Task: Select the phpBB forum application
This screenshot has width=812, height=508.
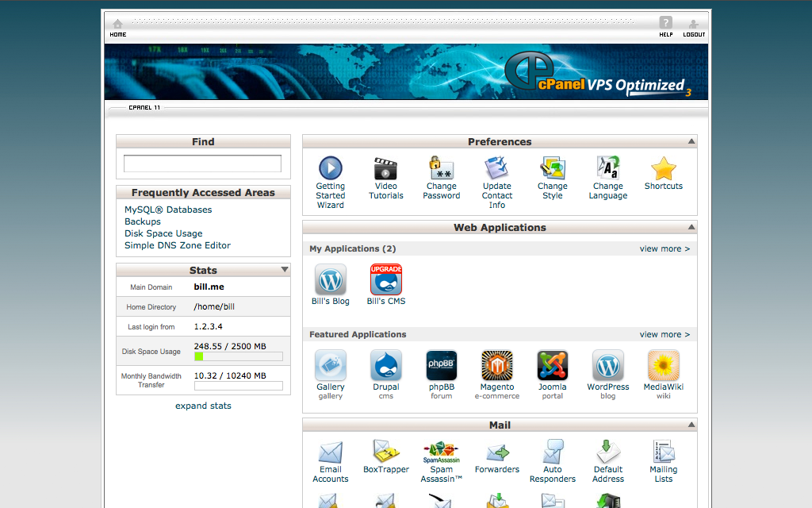Action: click(x=441, y=365)
